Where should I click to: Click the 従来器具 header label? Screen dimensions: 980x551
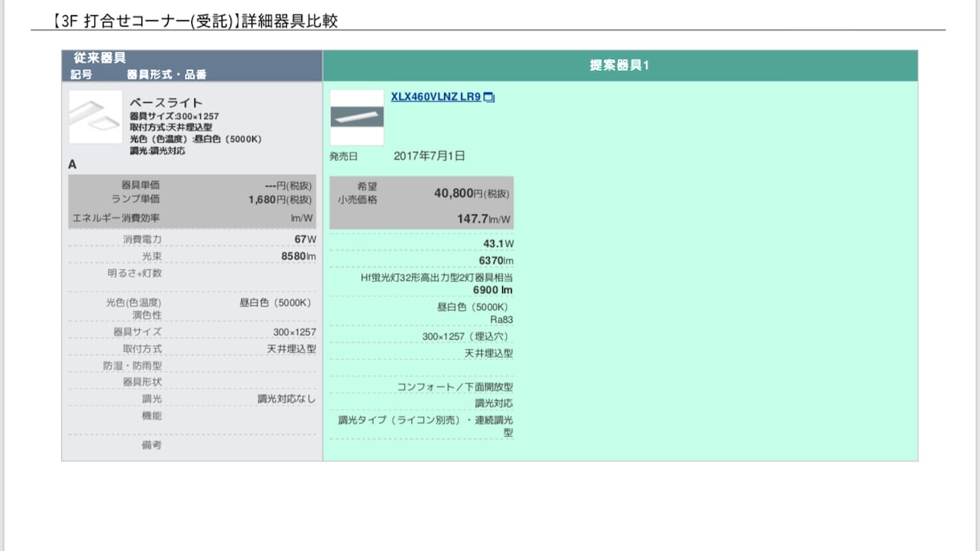pyautogui.click(x=100, y=59)
